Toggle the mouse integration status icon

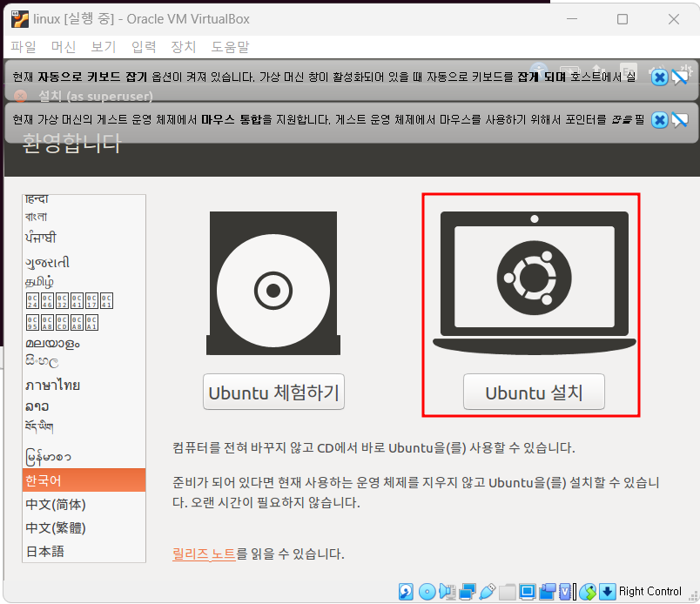click(x=588, y=592)
